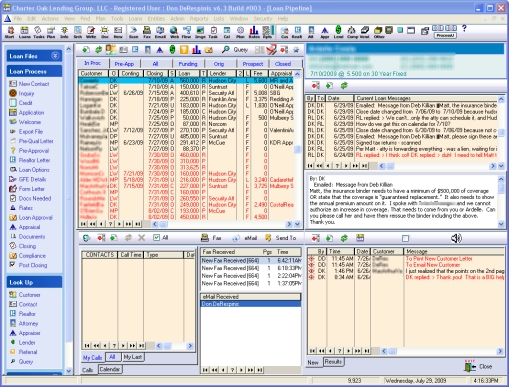Open the Cus customer toolbar icon
The height and width of the screenshot is (387, 509).
(284, 32)
